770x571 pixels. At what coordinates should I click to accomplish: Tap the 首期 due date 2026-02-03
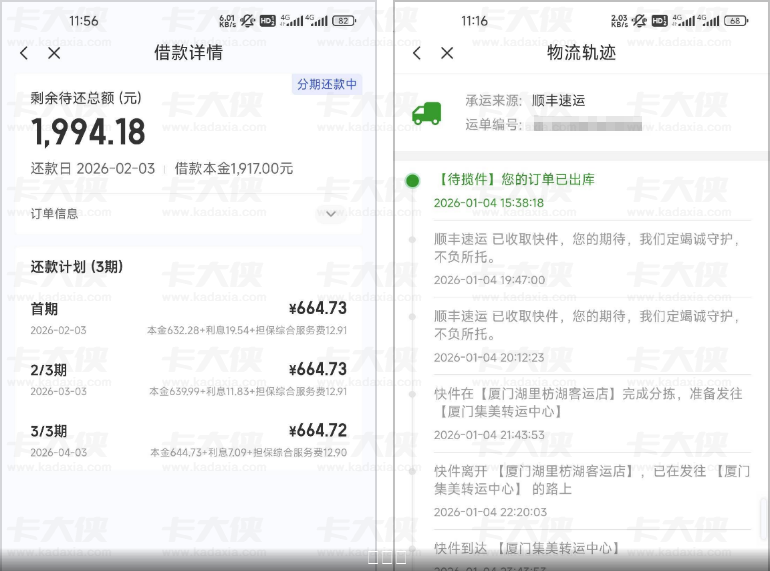click(58, 330)
